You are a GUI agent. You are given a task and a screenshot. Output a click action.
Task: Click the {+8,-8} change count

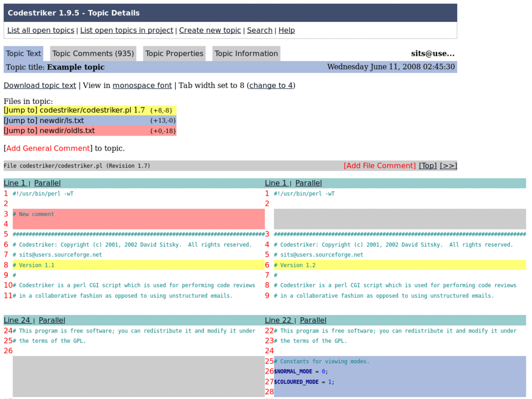[161, 111]
